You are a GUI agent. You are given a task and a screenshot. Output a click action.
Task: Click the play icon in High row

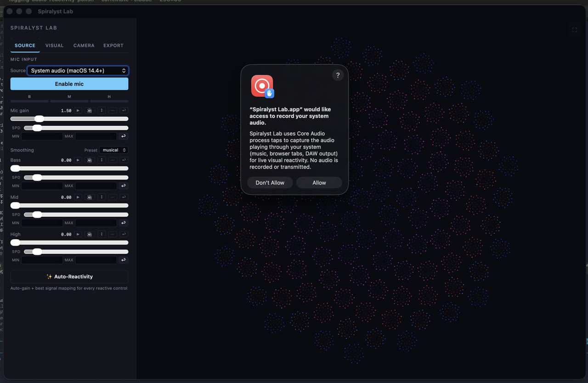78,235
